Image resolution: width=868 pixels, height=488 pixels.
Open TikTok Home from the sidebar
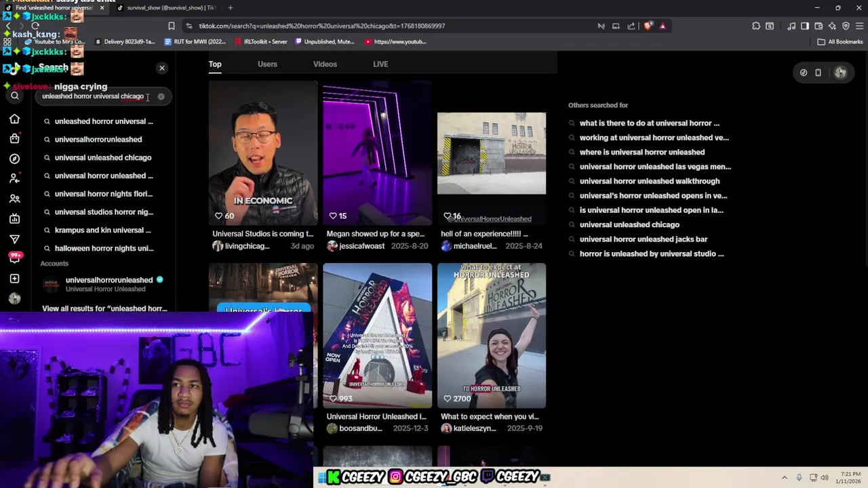[x=14, y=119]
